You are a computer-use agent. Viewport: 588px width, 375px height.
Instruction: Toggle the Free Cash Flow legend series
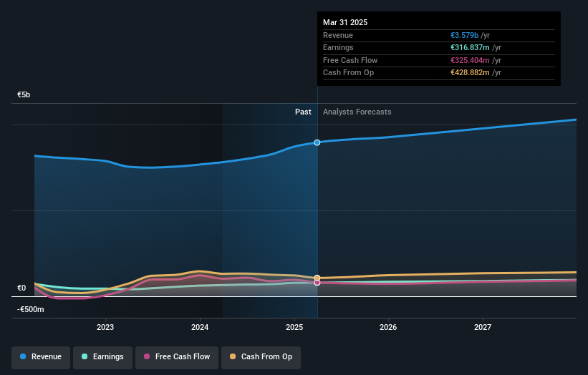tap(177, 357)
